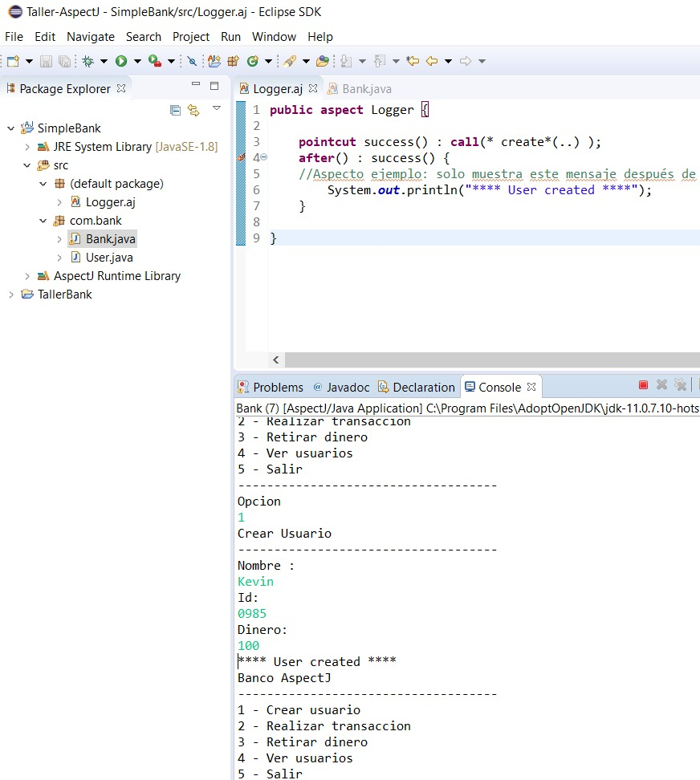Click the Remove Launch console icon
Screen dimensions: 700x780
pos(661,384)
